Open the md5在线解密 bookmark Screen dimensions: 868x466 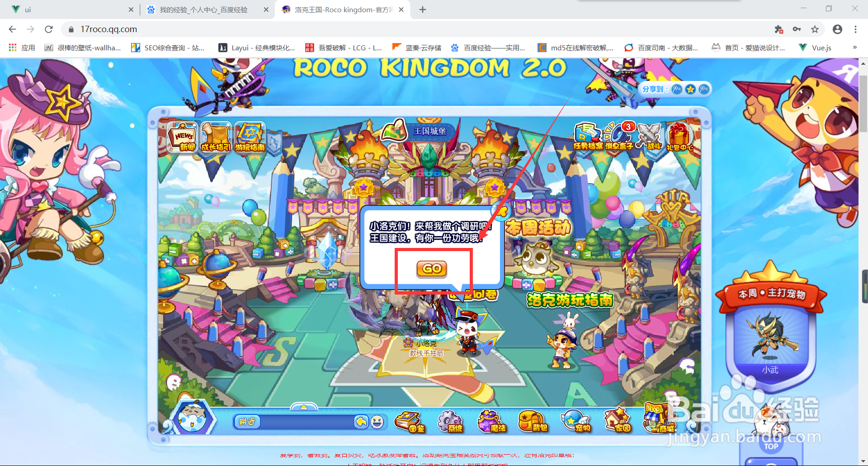click(x=576, y=48)
